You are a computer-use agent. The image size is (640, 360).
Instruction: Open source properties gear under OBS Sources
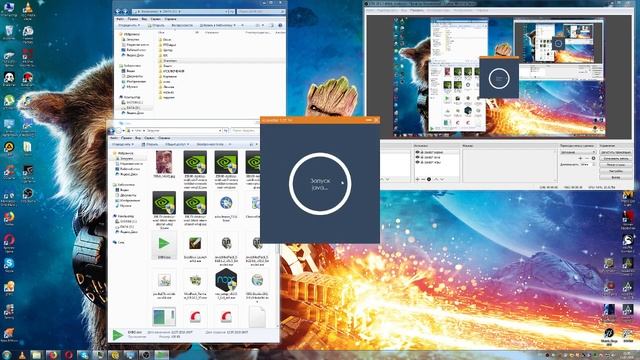429,179
